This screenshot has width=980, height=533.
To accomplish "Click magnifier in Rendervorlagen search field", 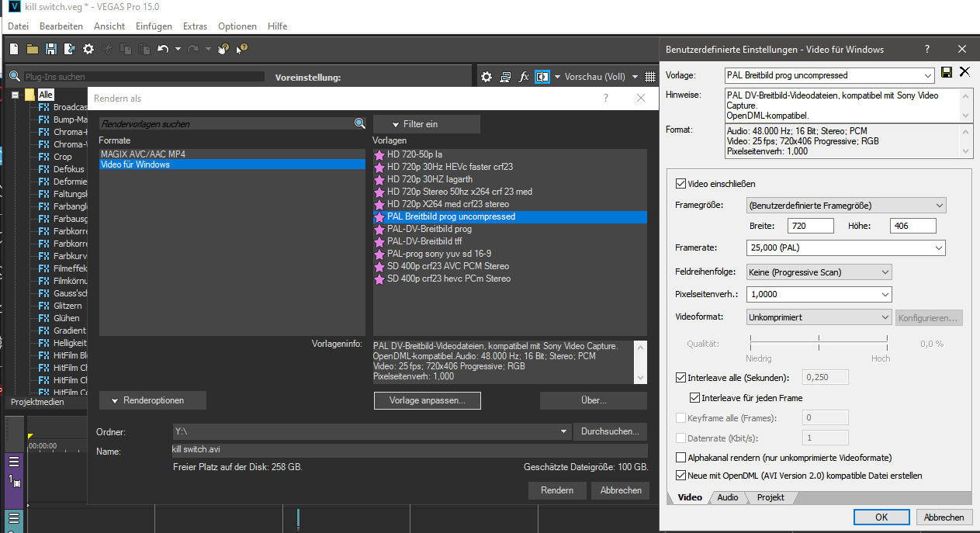I will coord(359,123).
